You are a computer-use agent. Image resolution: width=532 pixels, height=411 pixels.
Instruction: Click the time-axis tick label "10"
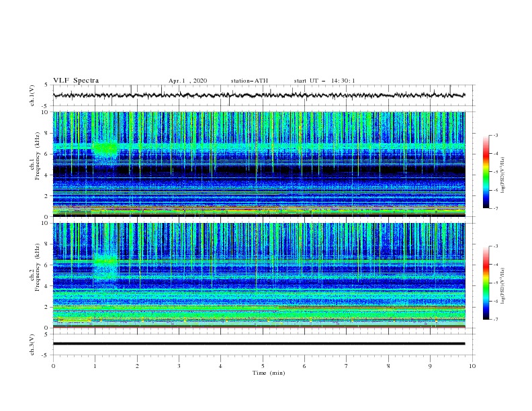[x=472, y=366]
